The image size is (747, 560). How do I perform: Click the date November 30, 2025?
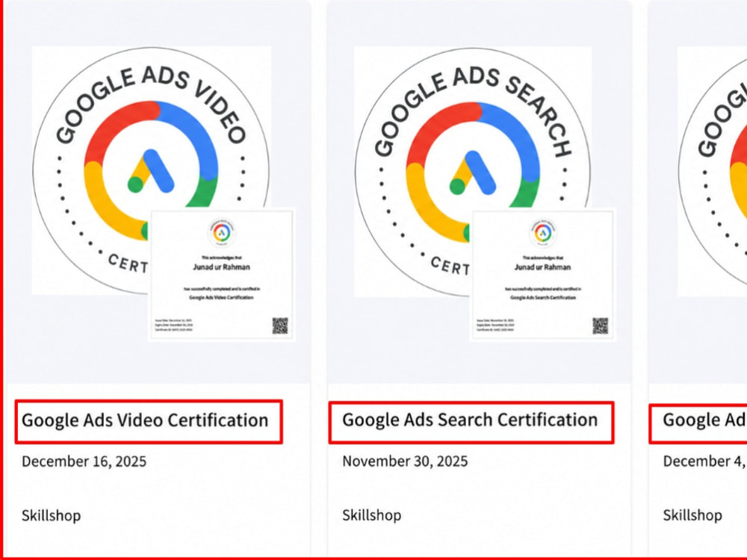tap(405, 461)
